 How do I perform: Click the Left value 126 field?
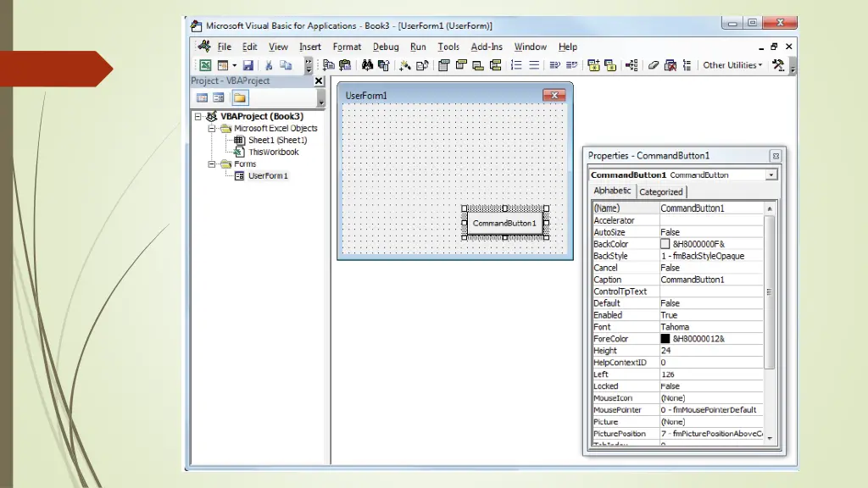coord(711,374)
